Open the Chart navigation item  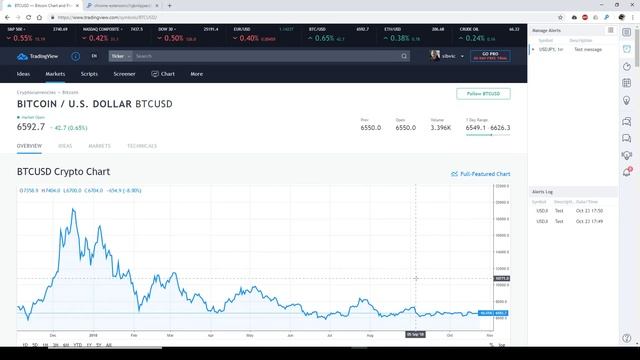coord(163,74)
